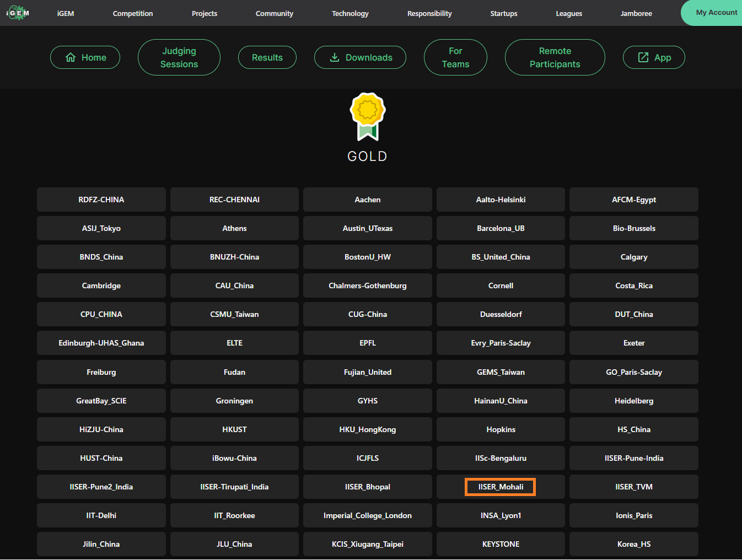
Task: Open the Calgary team card
Action: [634, 257]
